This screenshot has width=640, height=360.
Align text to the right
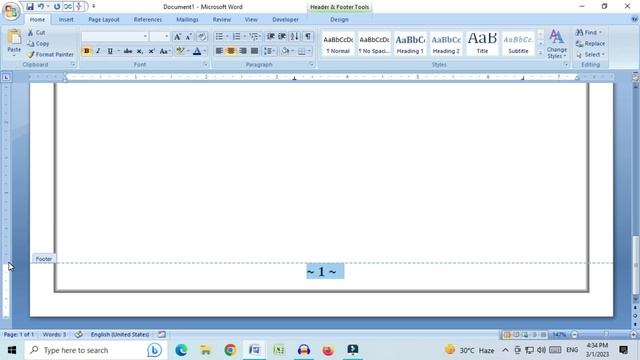coord(243,51)
